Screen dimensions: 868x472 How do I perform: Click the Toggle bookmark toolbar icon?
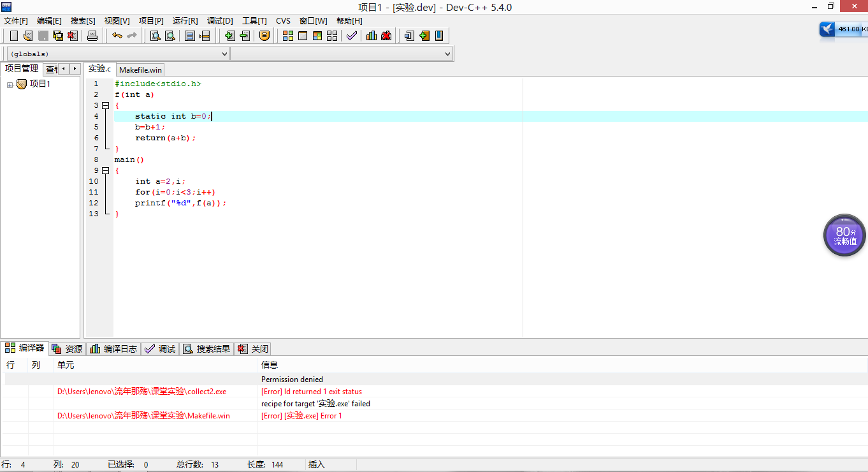(x=424, y=36)
